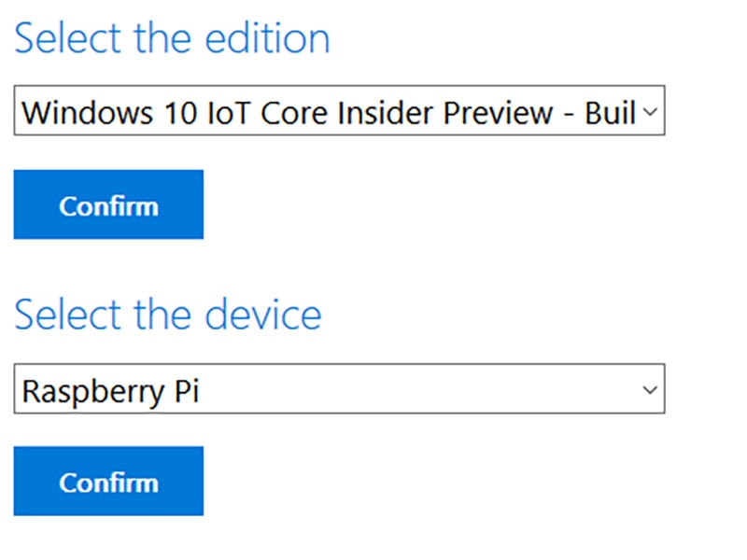747x560 pixels.
Task: Click the empty space inside the device combo box
Action: (x=420, y=389)
